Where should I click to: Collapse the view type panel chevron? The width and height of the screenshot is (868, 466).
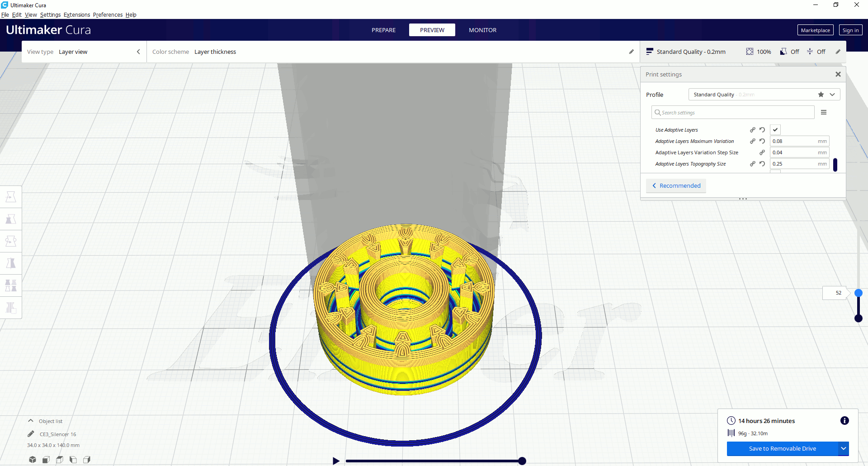138,52
